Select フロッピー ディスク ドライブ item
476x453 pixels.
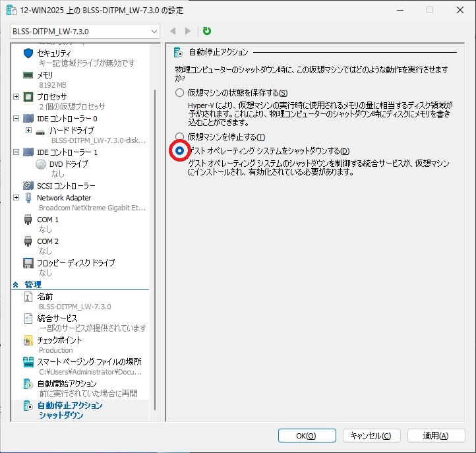76,263
